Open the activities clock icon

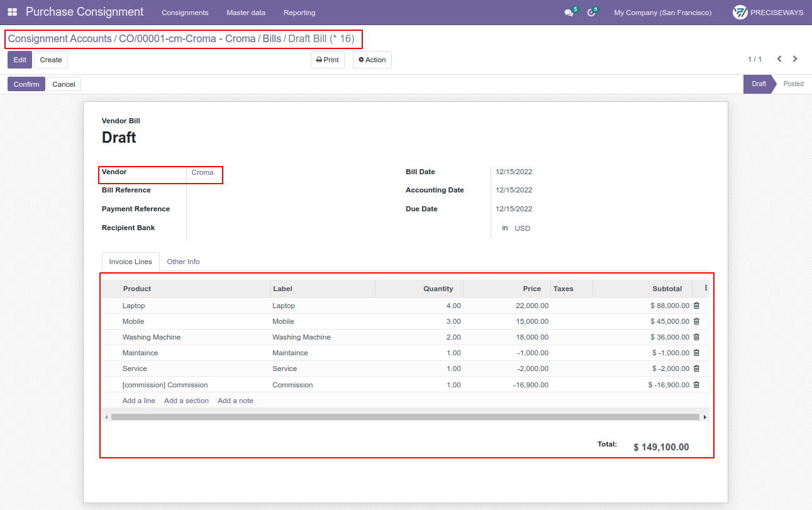(x=591, y=13)
